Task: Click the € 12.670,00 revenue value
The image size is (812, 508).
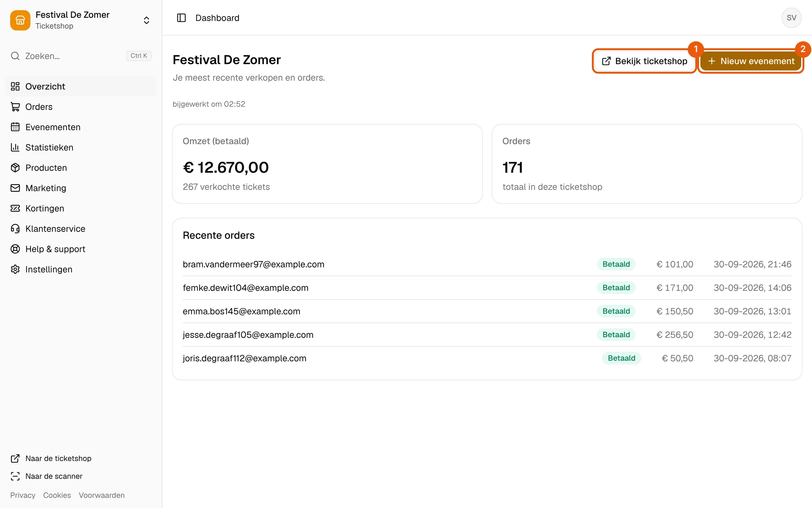Action: tap(226, 168)
